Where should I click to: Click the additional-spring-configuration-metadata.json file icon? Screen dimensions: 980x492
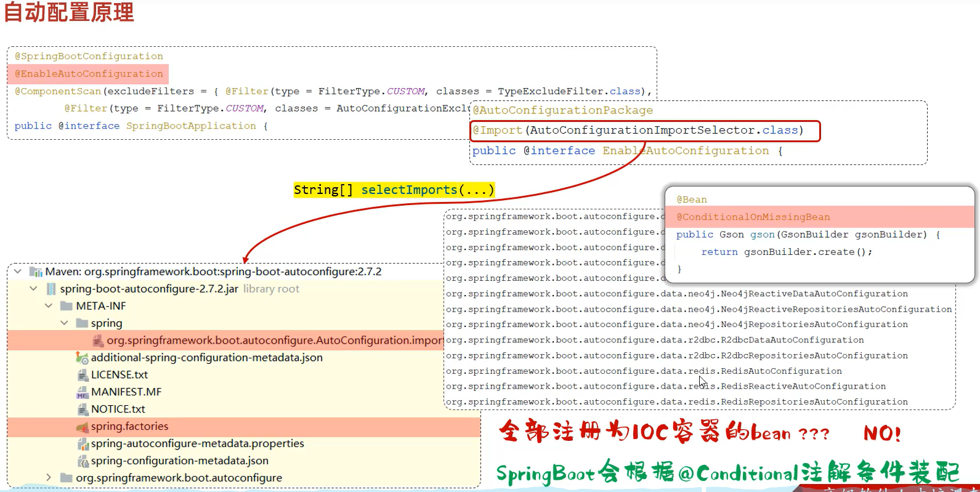(x=82, y=358)
